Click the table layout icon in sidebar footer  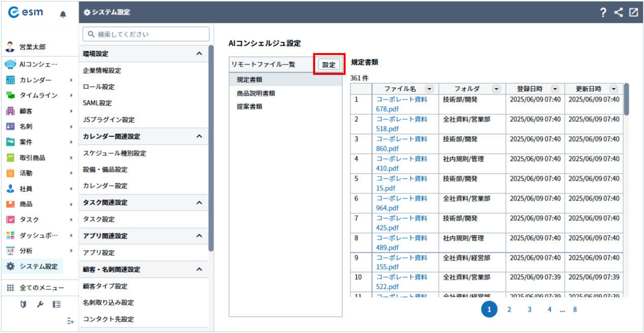pyautogui.click(x=56, y=304)
